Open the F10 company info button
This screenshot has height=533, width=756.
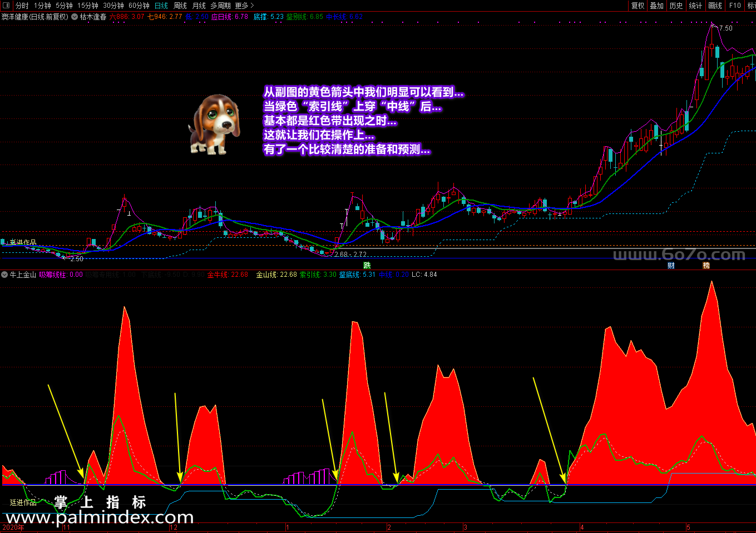(735, 6)
